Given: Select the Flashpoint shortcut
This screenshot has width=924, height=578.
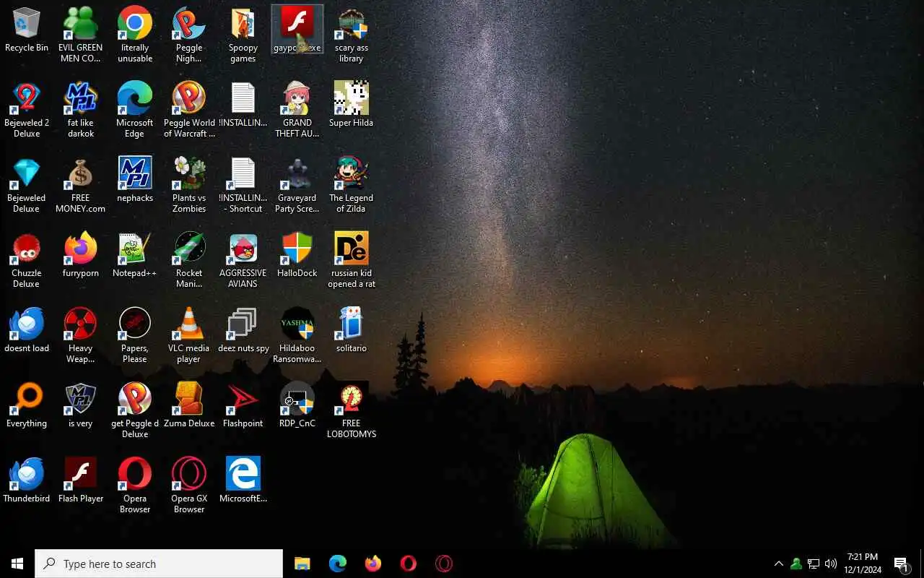Looking at the screenshot, I should pyautogui.click(x=243, y=405).
